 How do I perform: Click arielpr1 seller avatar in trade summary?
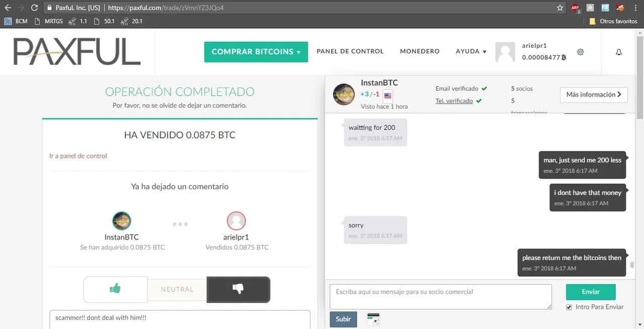[236, 220]
